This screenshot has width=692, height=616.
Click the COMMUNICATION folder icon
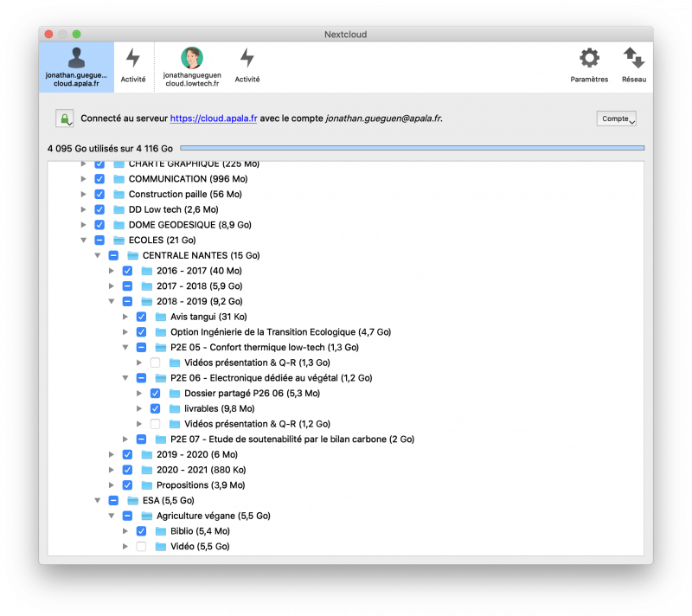(x=117, y=179)
